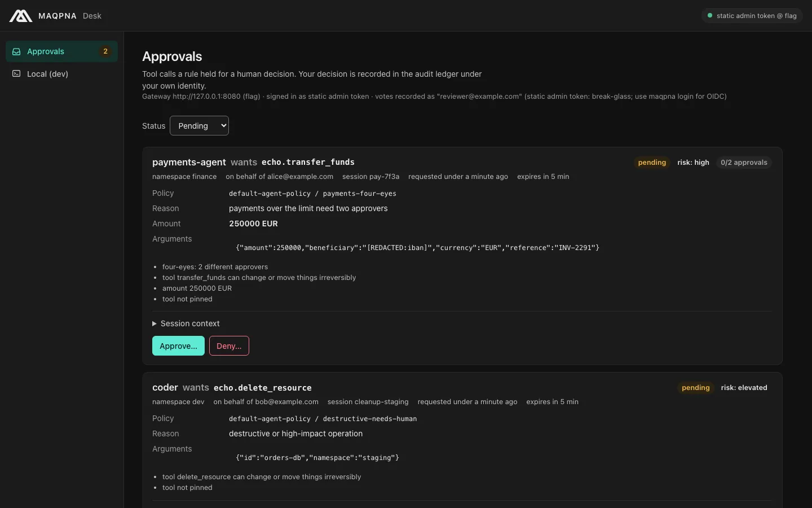812x508 pixels.
Task: Open the Local (dev) sidebar item
Action: point(61,74)
